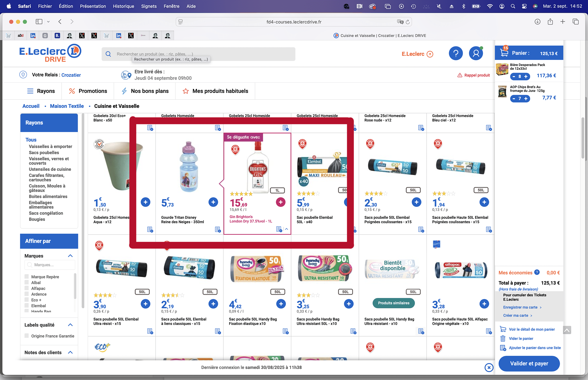Add Gourde Tritan Disney to cart
Screen dimensions: 588x380
coord(213,202)
